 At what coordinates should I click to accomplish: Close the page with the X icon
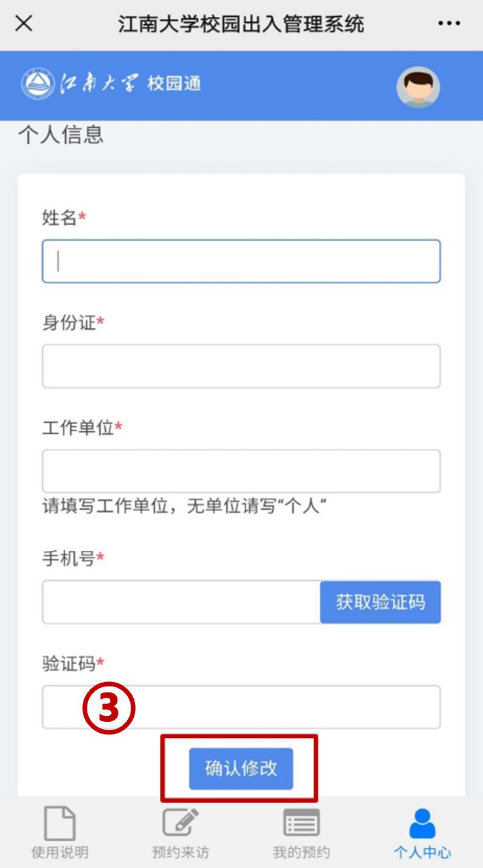point(24,23)
